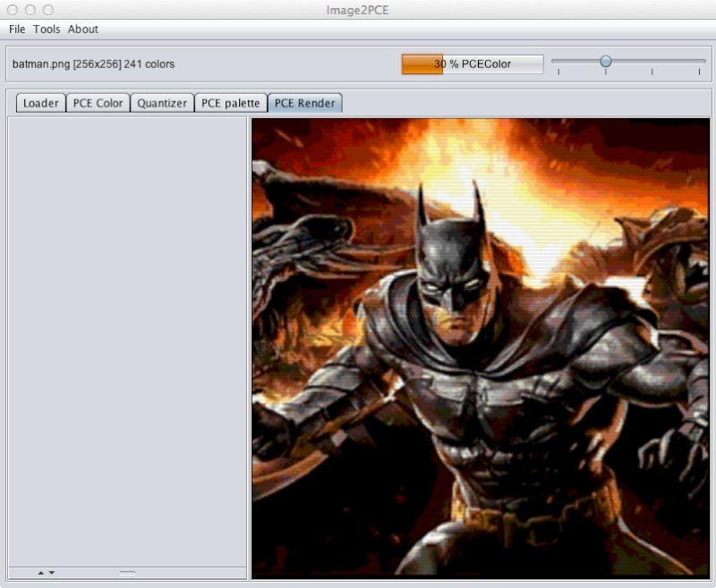This screenshot has width=716, height=588.
Task: Click the window zoom button
Action: click(48, 10)
